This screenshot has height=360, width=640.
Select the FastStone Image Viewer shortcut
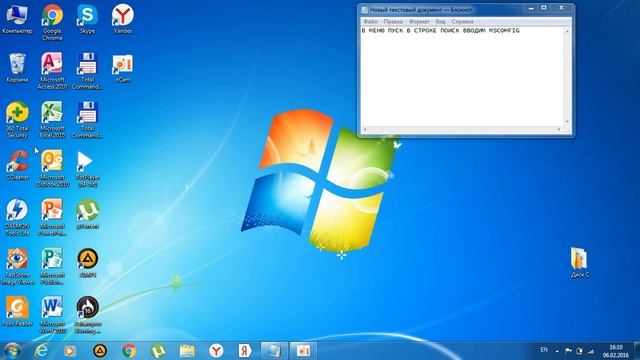point(17,267)
